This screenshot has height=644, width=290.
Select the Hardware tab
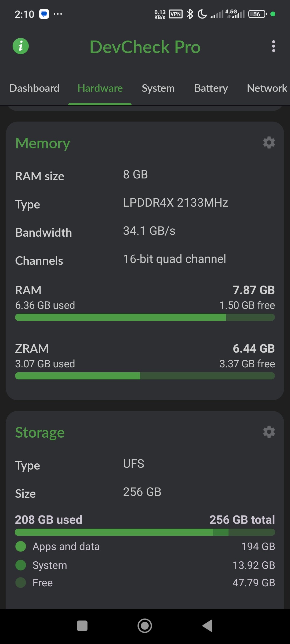100,88
